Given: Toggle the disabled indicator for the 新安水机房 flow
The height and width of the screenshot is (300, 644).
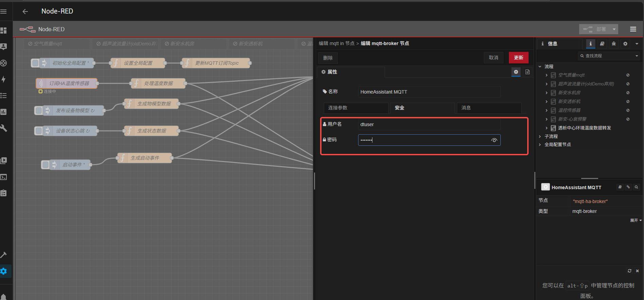Looking at the screenshot, I should 628,93.
